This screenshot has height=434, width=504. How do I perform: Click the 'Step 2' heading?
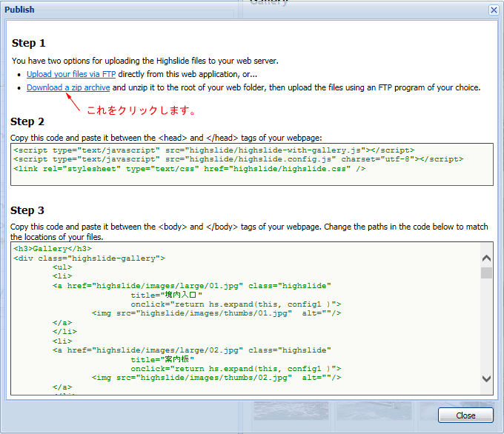pos(27,121)
